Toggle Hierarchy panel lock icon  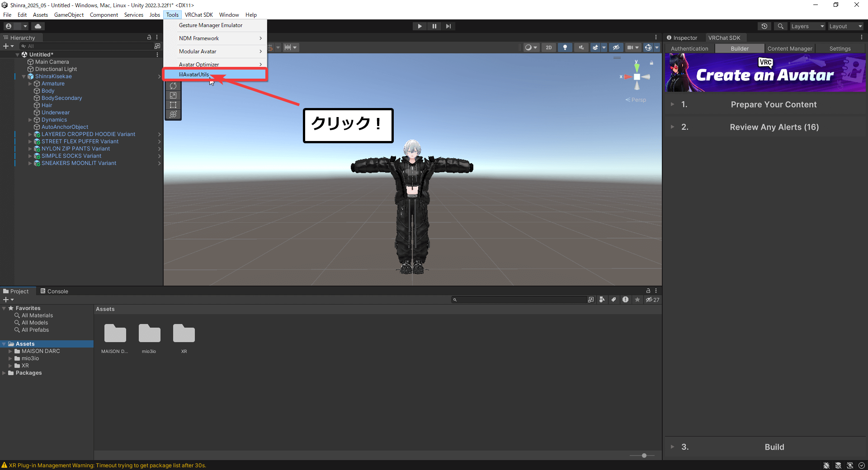(149, 38)
